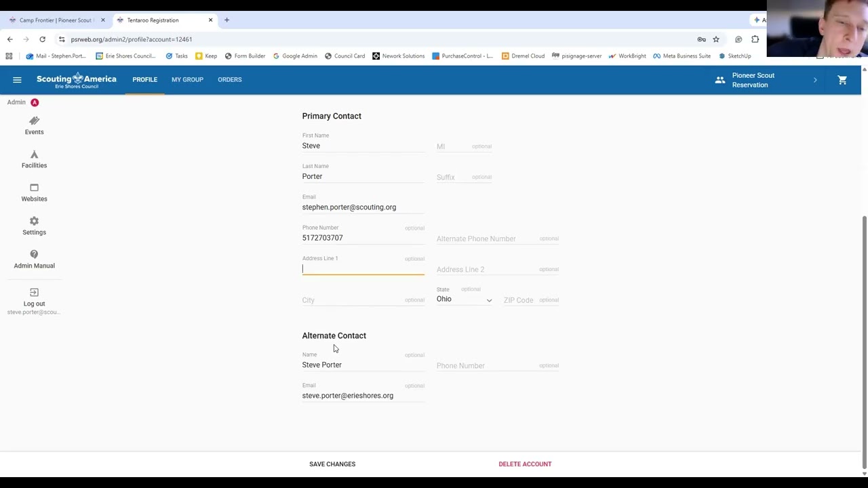Close the Tentaroo Registration tab
The height and width of the screenshot is (488, 868).
click(x=210, y=20)
